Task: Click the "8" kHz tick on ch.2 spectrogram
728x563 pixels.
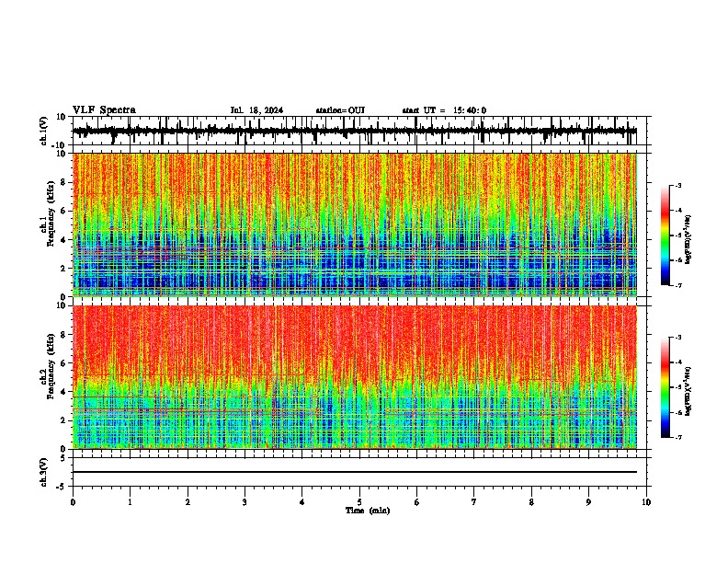Action: pos(63,335)
